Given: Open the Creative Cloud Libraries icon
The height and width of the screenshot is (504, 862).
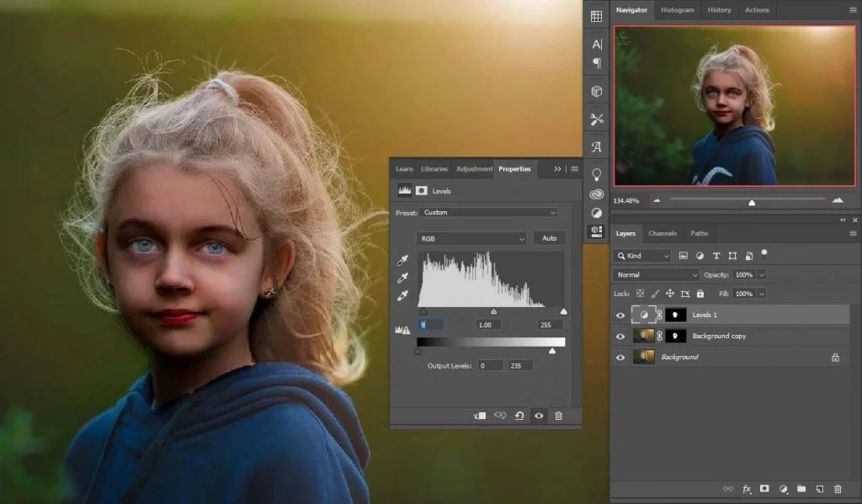Looking at the screenshot, I should tap(597, 194).
